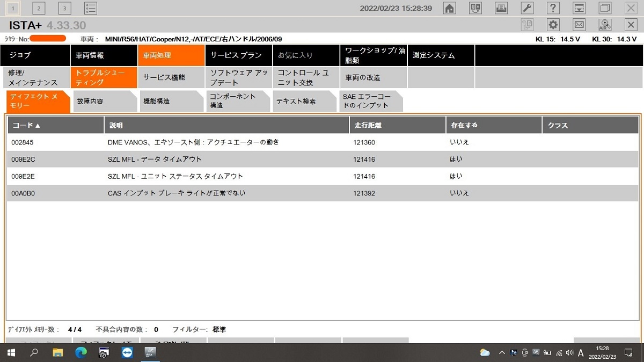644x362 pixels.
Task: Click mileage value 121360
Action: [x=364, y=143]
